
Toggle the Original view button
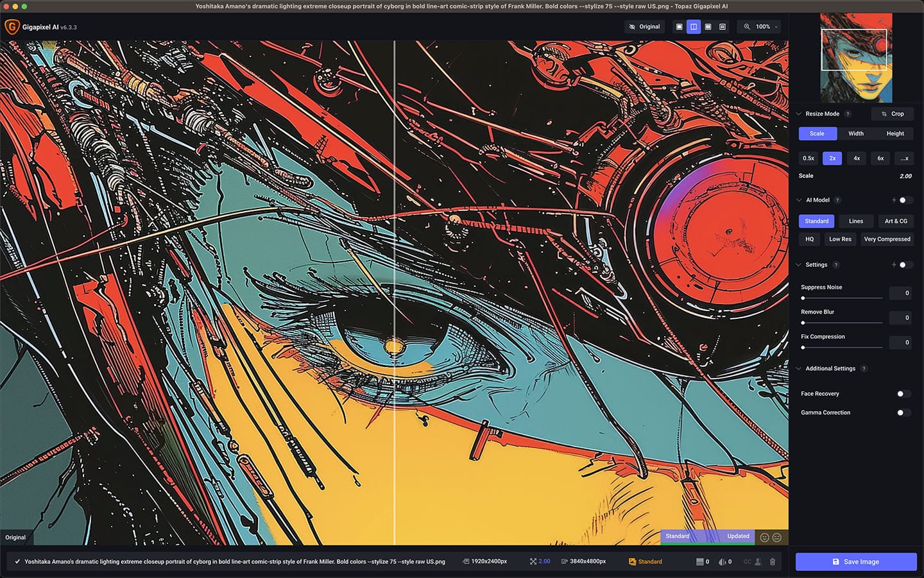[x=644, y=27]
